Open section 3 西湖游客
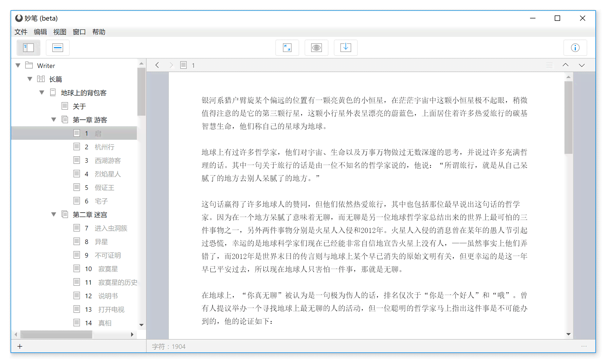The height and width of the screenshot is (364, 607). coord(74,160)
